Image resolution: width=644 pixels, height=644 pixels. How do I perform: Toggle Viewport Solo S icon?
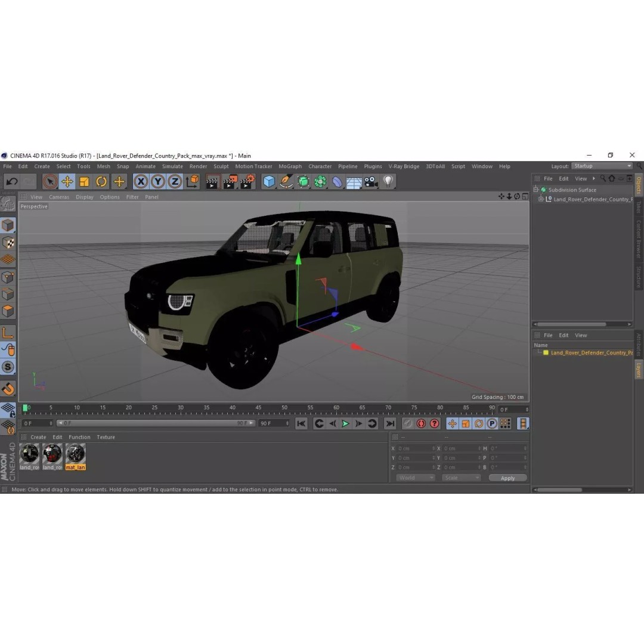click(8, 367)
